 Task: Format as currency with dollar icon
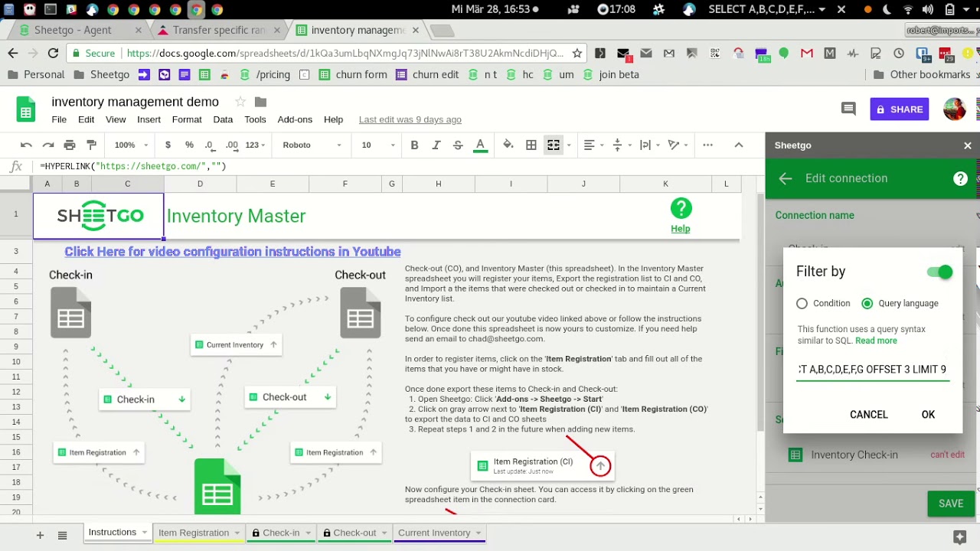168,145
